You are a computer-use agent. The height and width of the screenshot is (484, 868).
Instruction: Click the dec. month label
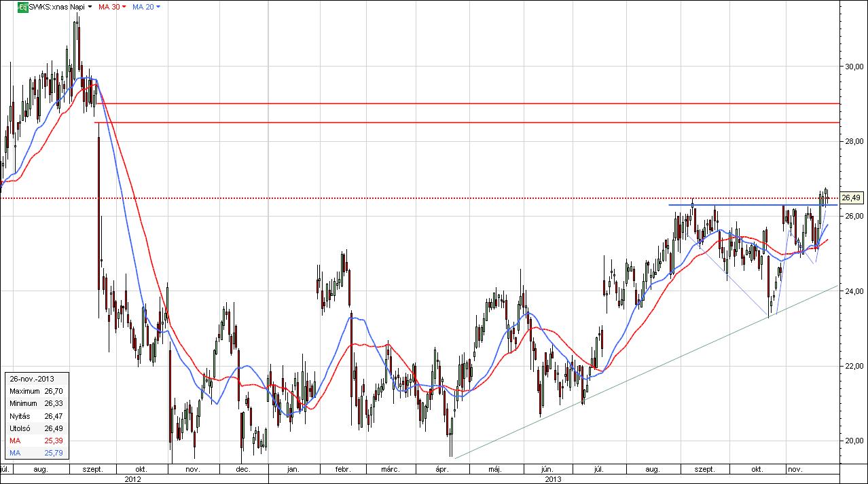click(x=243, y=469)
